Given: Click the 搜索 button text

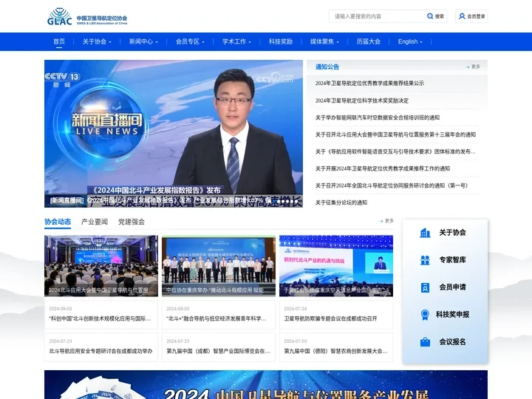Looking at the screenshot, I should (x=440, y=16).
